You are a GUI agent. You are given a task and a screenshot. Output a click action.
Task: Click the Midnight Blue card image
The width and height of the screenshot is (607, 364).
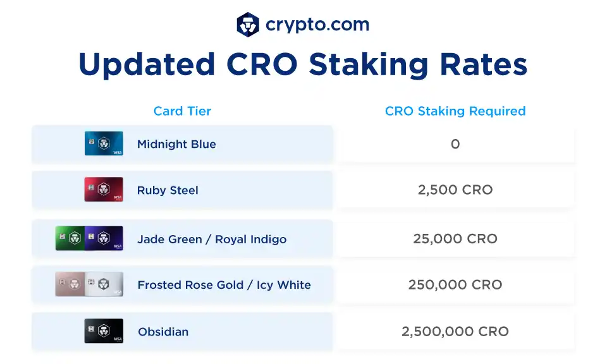click(x=104, y=143)
